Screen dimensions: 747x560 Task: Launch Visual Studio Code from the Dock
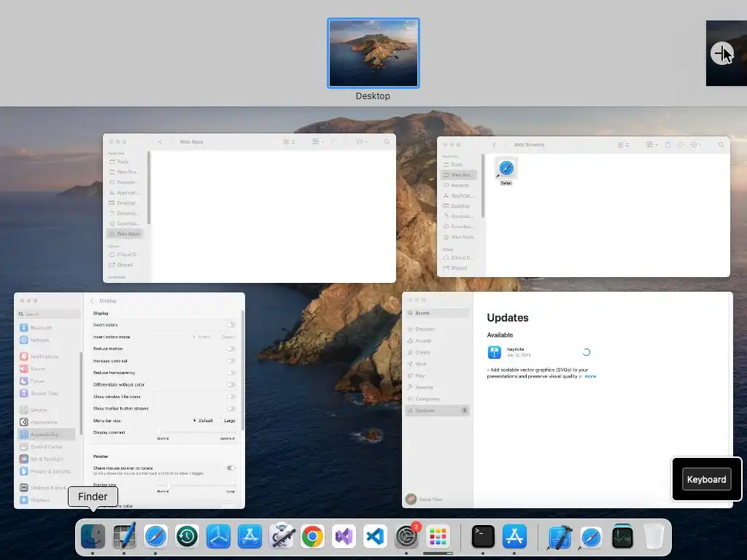pyautogui.click(x=376, y=536)
